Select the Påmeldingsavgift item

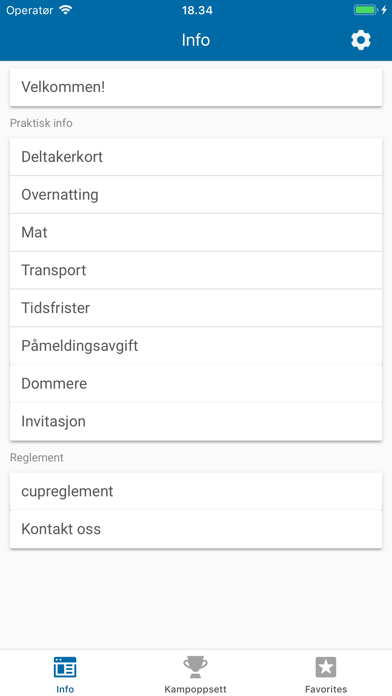point(196,346)
